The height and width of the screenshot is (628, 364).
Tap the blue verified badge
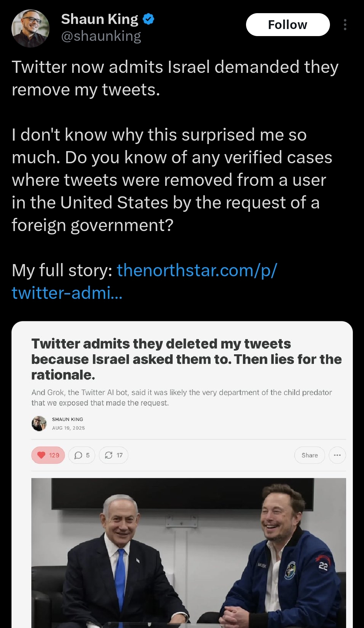tap(148, 19)
